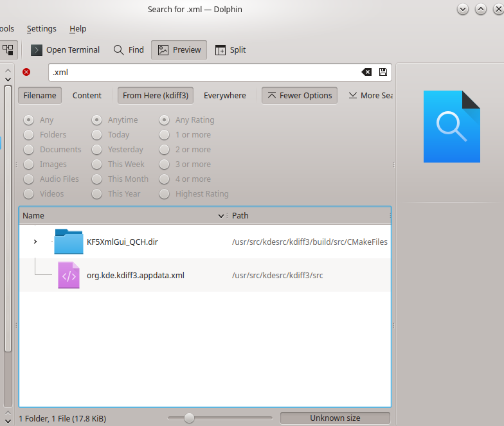The image size is (504, 426).
Task: Select the 2 or more rating
Action: 165,149
